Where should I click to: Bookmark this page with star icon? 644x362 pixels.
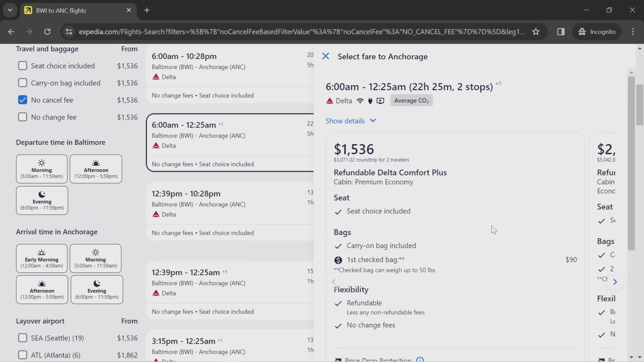(x=535, y=32)
